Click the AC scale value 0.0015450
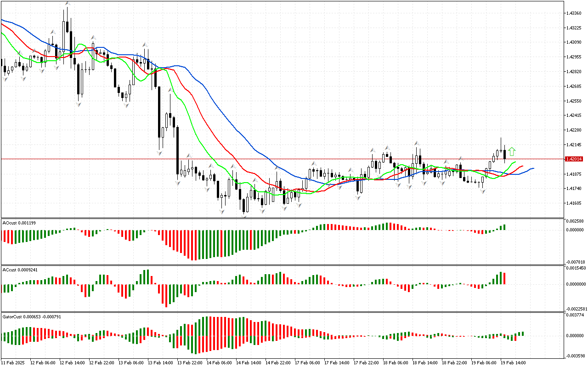 pos(577,269)
